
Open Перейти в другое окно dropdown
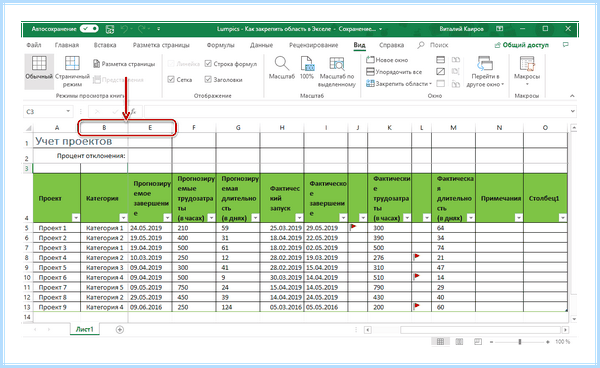pos(485,72)
